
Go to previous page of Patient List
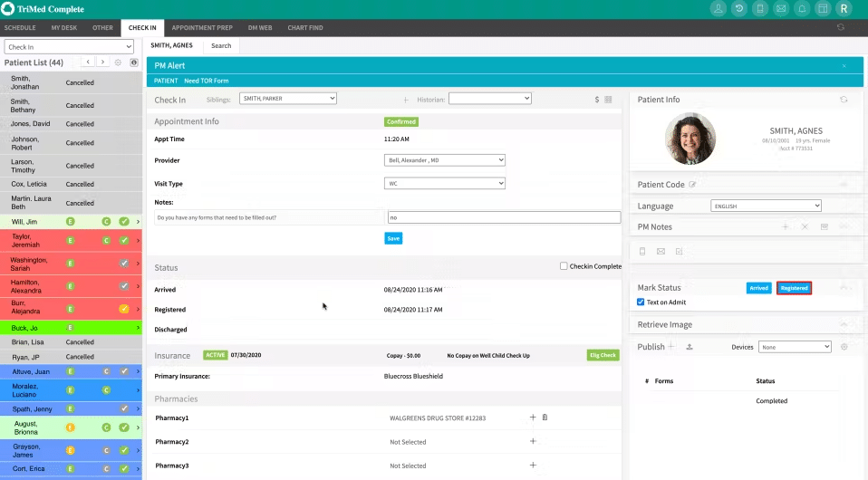88,62
